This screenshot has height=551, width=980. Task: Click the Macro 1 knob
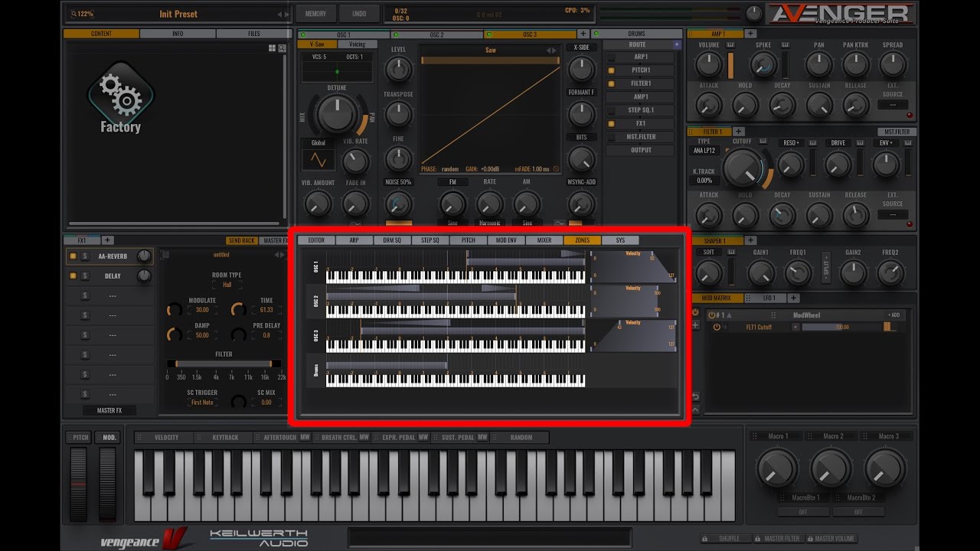point(777,468)
